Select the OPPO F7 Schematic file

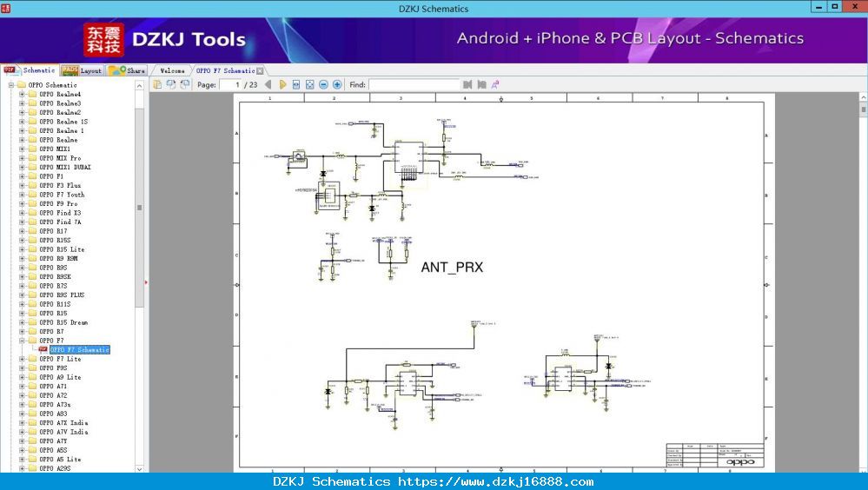(x=80, y=350)
